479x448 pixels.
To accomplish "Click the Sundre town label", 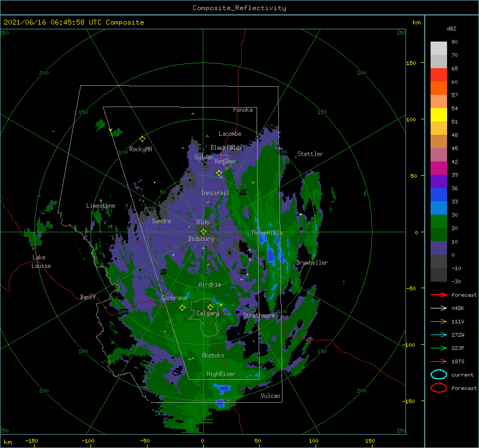I will click(161, 221).
